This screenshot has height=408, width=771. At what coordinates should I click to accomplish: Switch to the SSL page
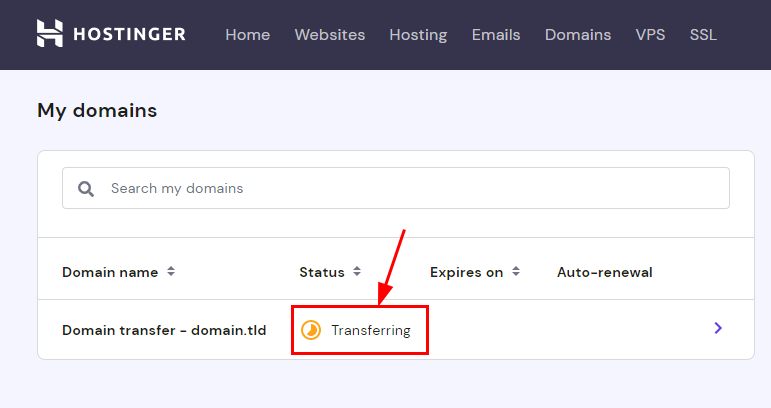point(703,35)
